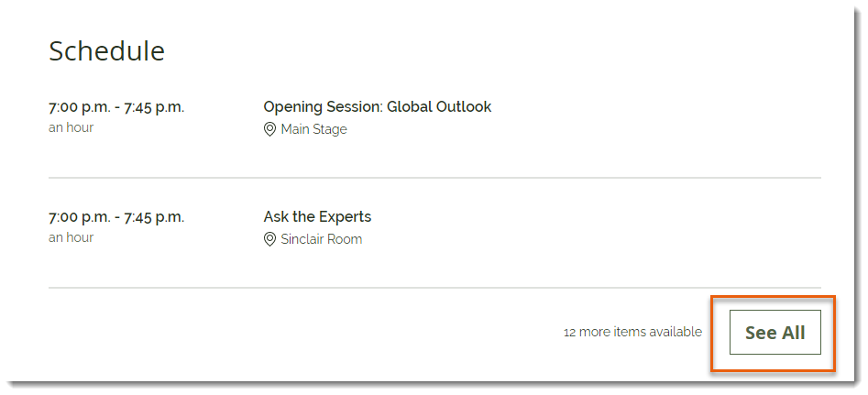Click the Opening Session 7:45 p.m. end time

click(154, 107)
